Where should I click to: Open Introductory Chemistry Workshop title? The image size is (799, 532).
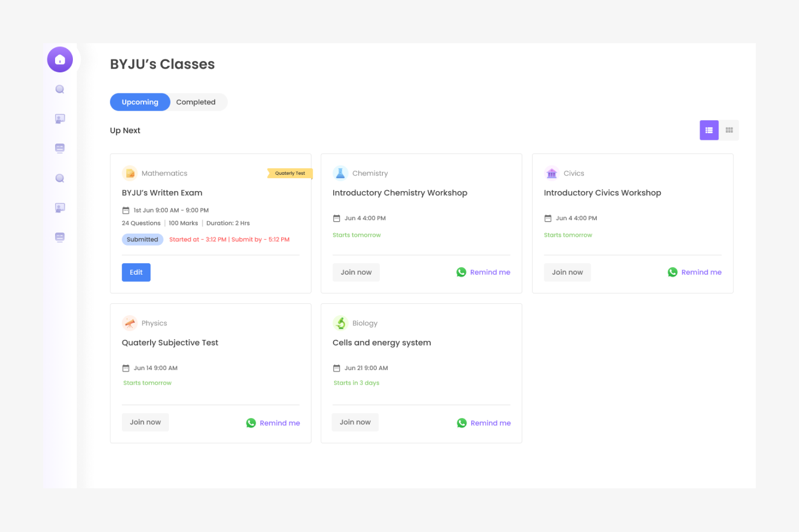(x=400, y=193)
